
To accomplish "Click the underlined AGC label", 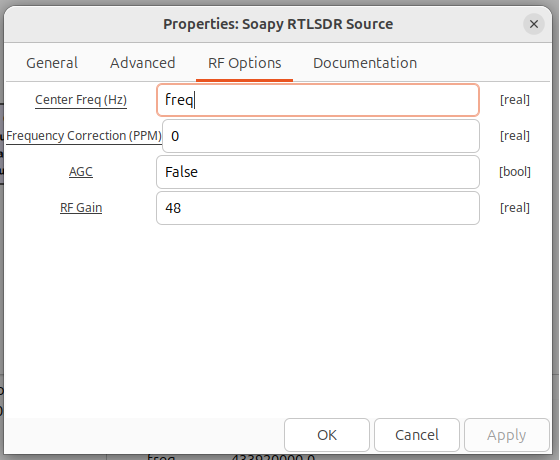I will [x=81, y=172].
